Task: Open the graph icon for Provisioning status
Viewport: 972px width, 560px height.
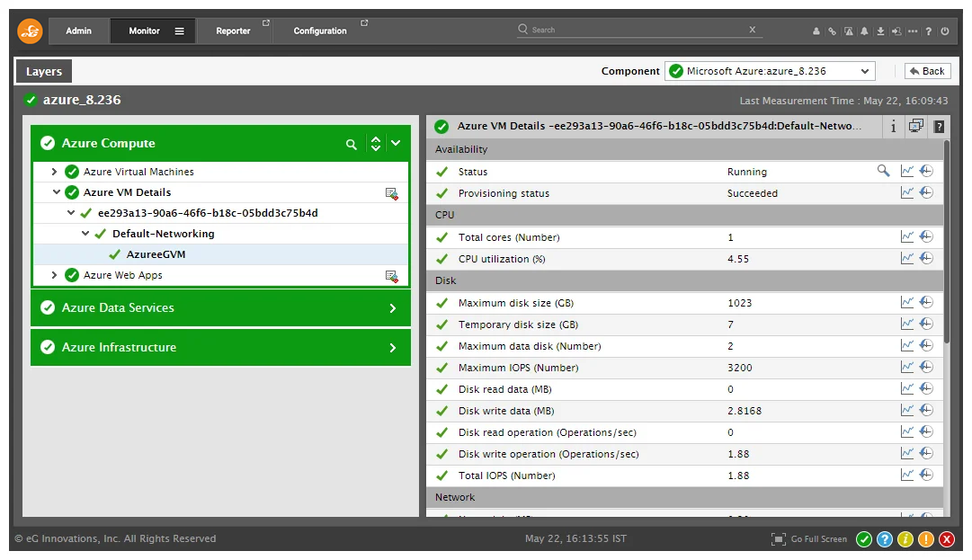Action: tap(907, 192)
